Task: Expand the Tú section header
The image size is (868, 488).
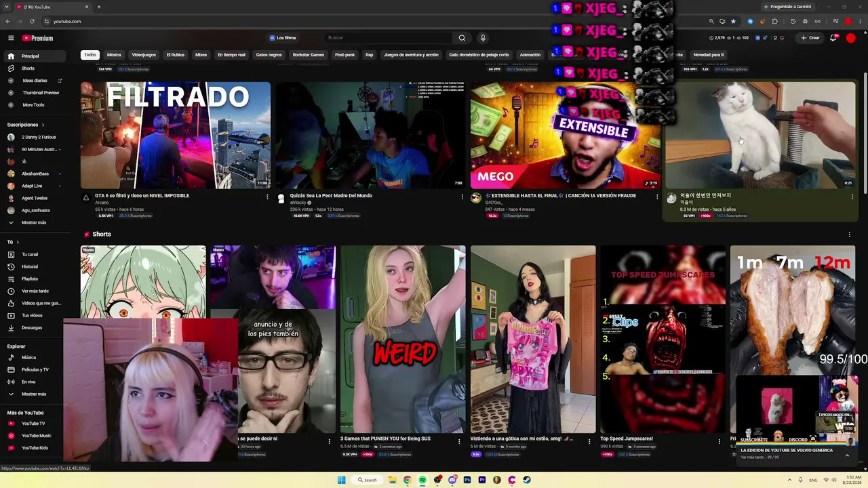Action: point(13,242)
